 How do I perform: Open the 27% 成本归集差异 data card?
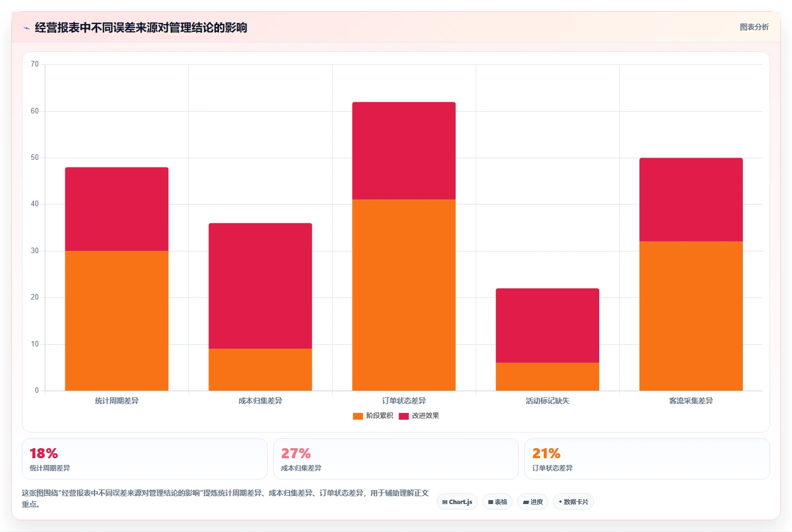pyautogui.click(x=396, y=459)
